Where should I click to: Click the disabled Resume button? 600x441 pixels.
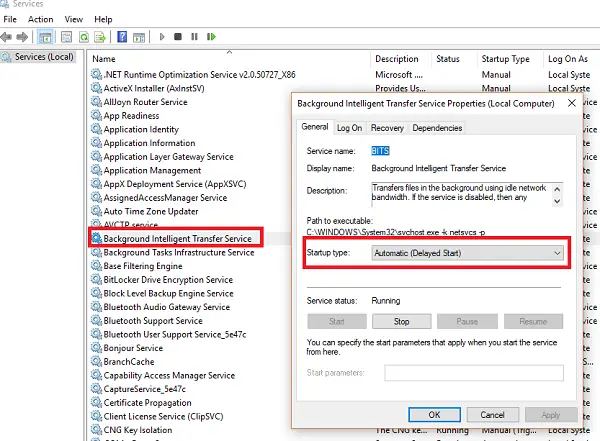(x=533, y=322)
